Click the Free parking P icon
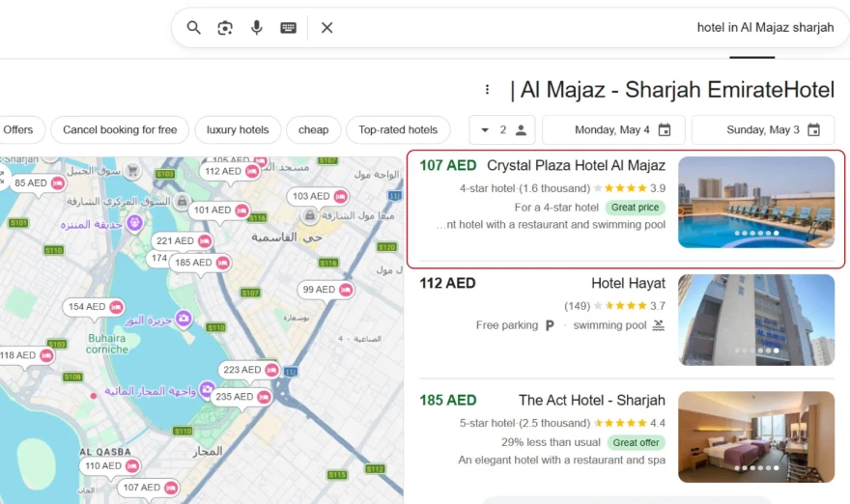The image size is (850, 504). coord(550,325)
